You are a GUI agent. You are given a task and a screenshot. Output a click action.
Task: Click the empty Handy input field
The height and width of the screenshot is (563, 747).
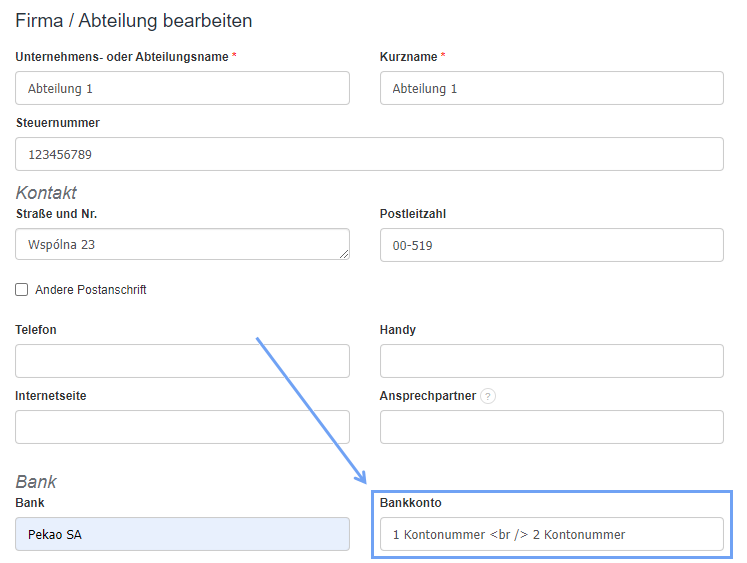click(551, 361)
